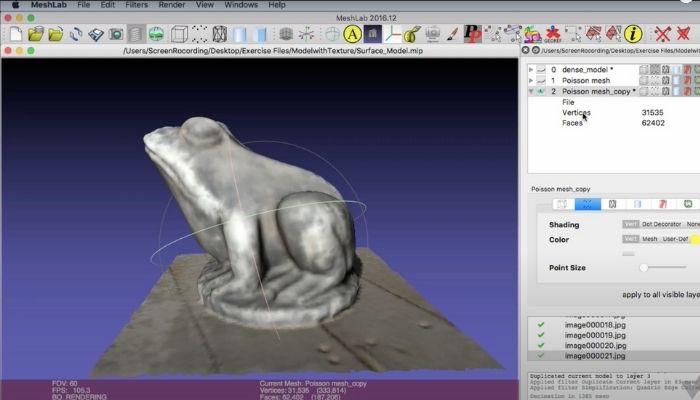Delete selected faces rightmost X icon
Screen dimensions: 700x400
point(683,34)
